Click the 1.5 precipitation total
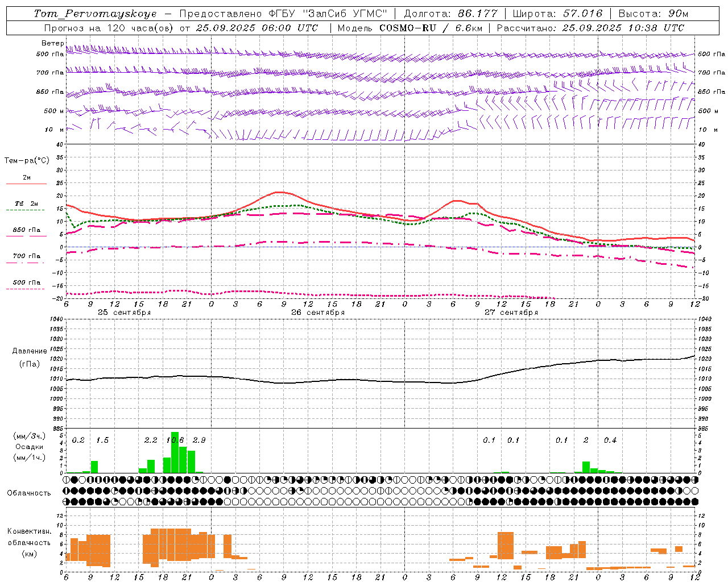The image size is (728, 582). [x=102, y=440]
